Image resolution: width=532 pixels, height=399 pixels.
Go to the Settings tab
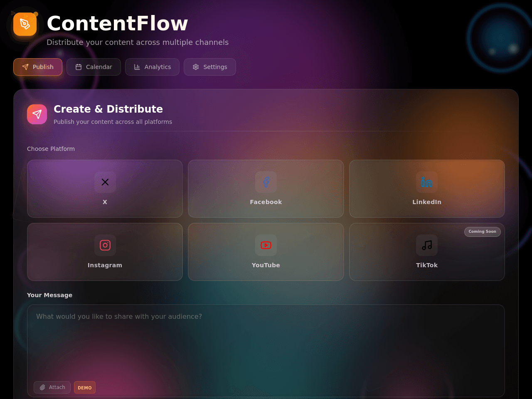[210, 67]
